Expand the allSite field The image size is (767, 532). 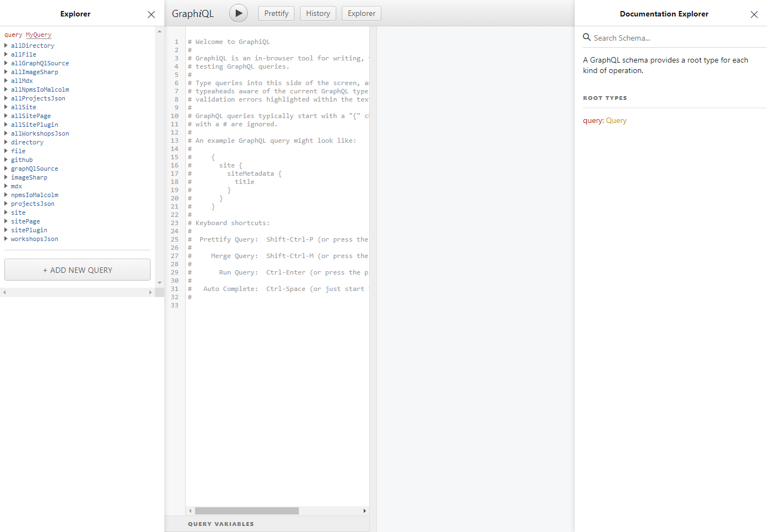click(x=20, y=107)
